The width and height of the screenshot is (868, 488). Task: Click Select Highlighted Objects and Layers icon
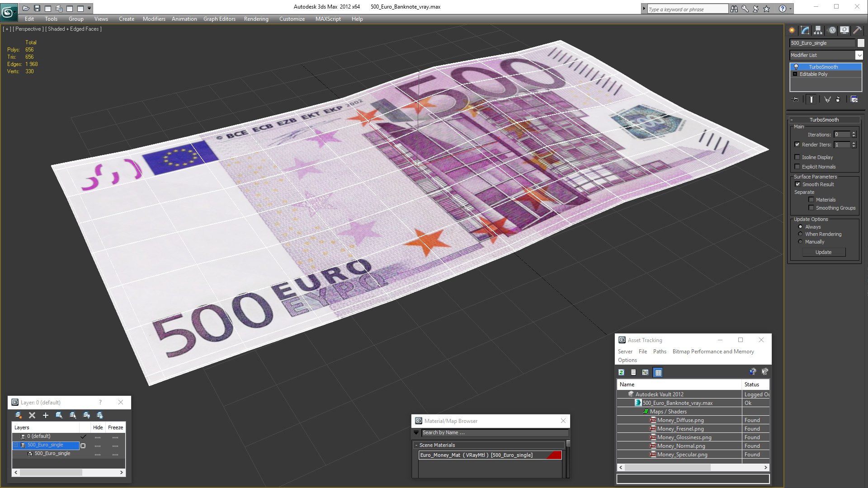click(59, 415)
